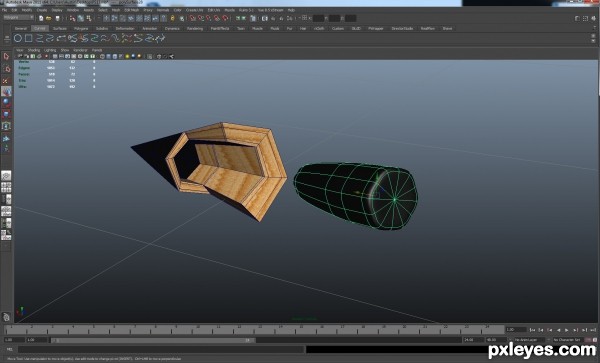This screenshot has height=363, width=600.
Task: Open the Help menu
Action: (291, 10)
